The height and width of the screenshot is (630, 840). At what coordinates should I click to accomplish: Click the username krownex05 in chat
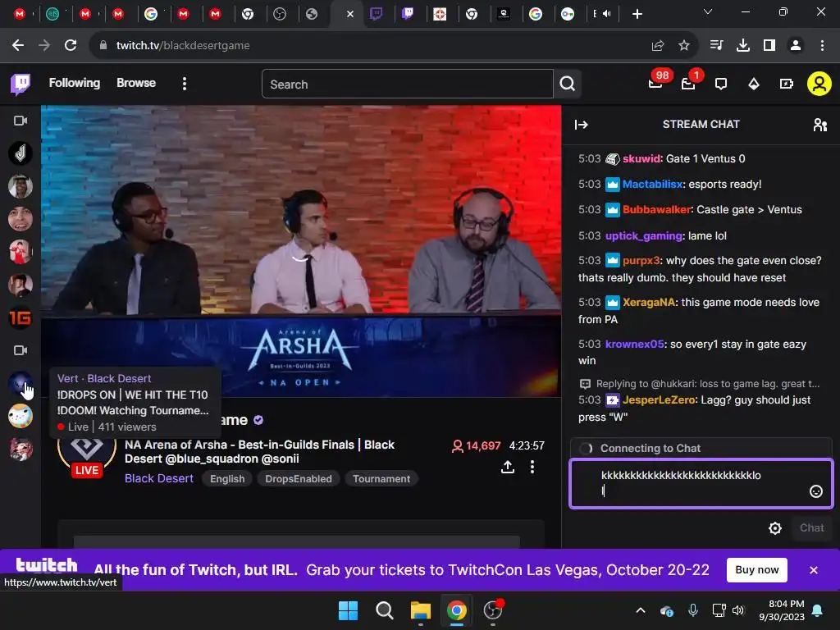pyautogui.click(x=635, y=344)
